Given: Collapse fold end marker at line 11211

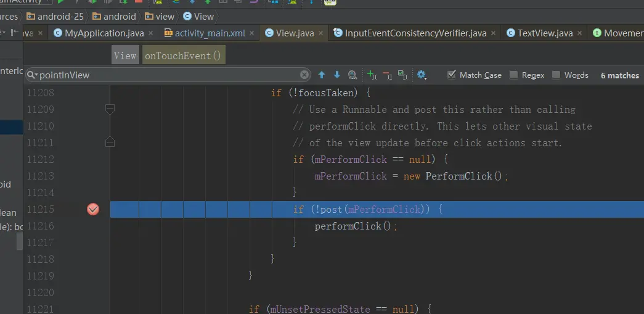Looking at the screenshot, I should (110, 143).
